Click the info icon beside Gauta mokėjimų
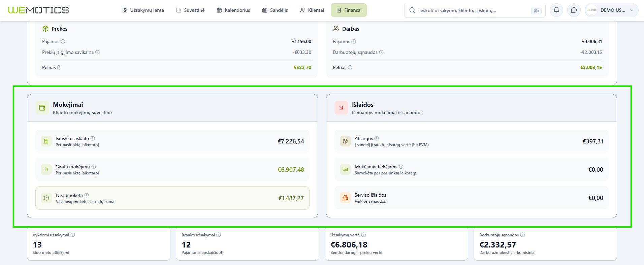Screen dimensions: 644x265 (94, 167)
